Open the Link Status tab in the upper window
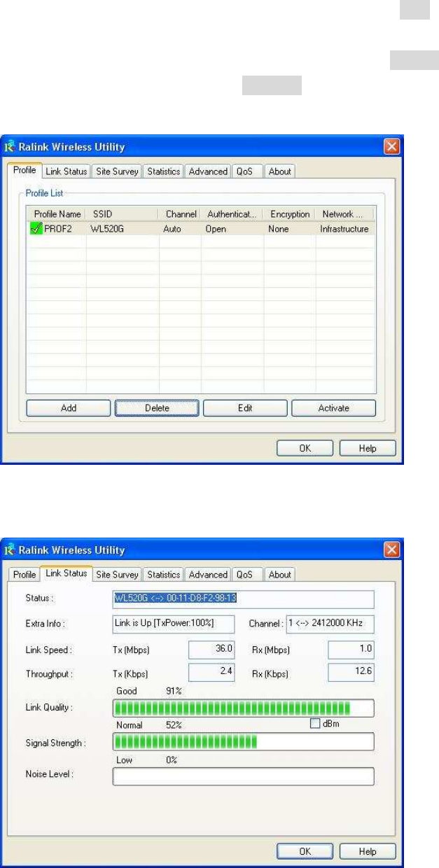Viewport: 439px width, 868px height. point(66,171)
